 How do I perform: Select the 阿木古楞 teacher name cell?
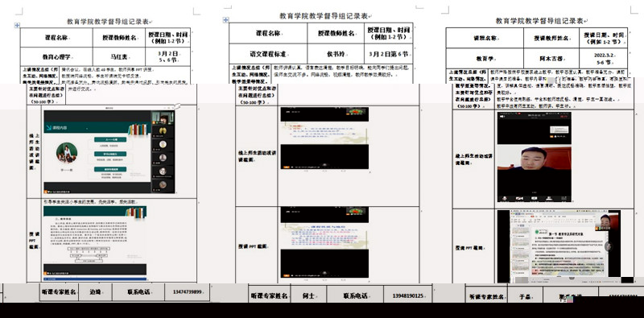[551, 58]
